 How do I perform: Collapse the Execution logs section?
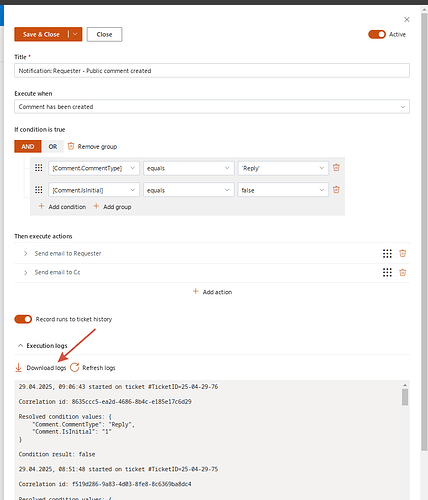point(20,346)
